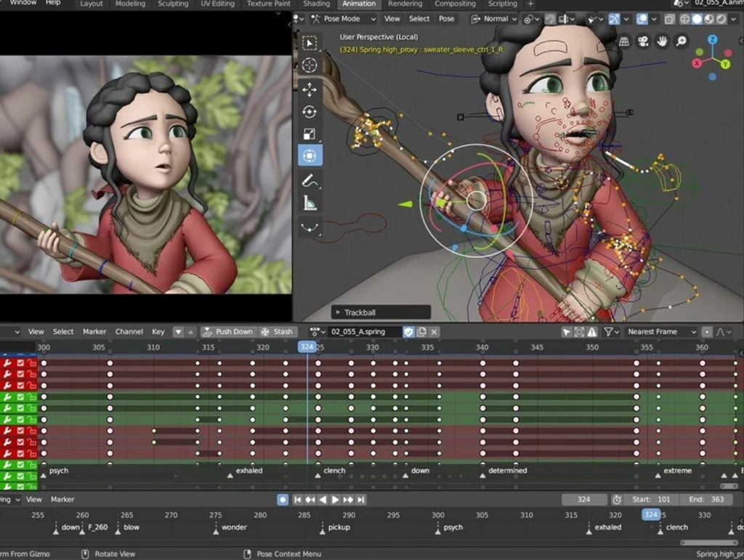Open the Nearest Frame snapping dropdown
744x560 pixels.
pos(660,332)
